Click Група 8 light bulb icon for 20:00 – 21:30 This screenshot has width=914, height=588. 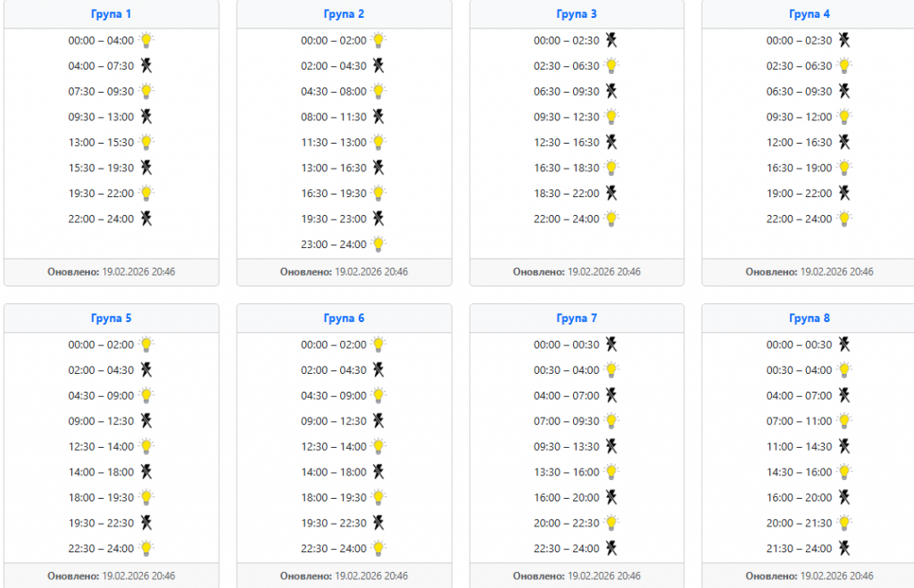point(844,523)
